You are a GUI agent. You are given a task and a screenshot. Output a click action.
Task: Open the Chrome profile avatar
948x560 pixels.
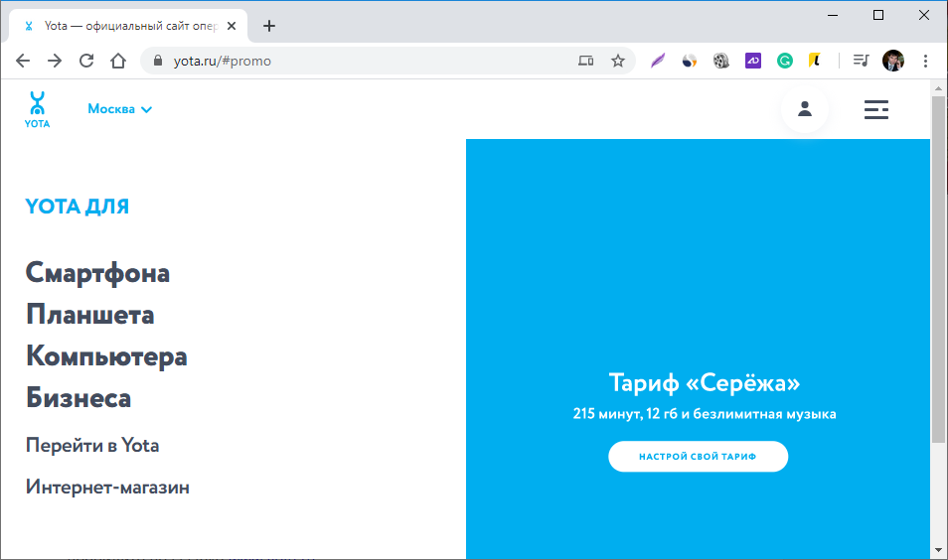893,61
